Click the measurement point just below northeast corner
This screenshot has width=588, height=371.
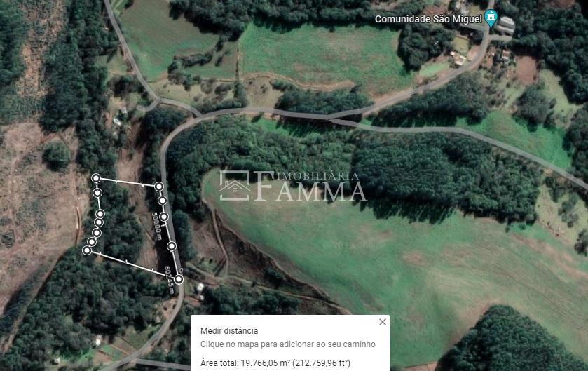click(162, 201)
